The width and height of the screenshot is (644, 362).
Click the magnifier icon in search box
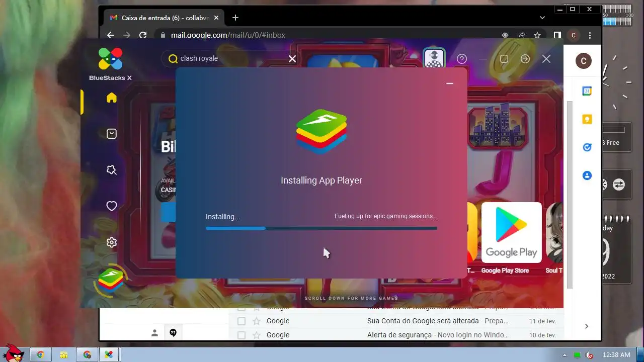tap(173, 59)
